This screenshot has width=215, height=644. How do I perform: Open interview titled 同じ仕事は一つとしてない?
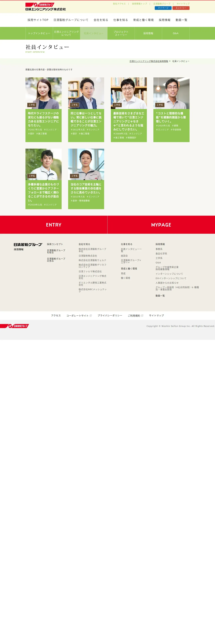click(x=86, y=119)
